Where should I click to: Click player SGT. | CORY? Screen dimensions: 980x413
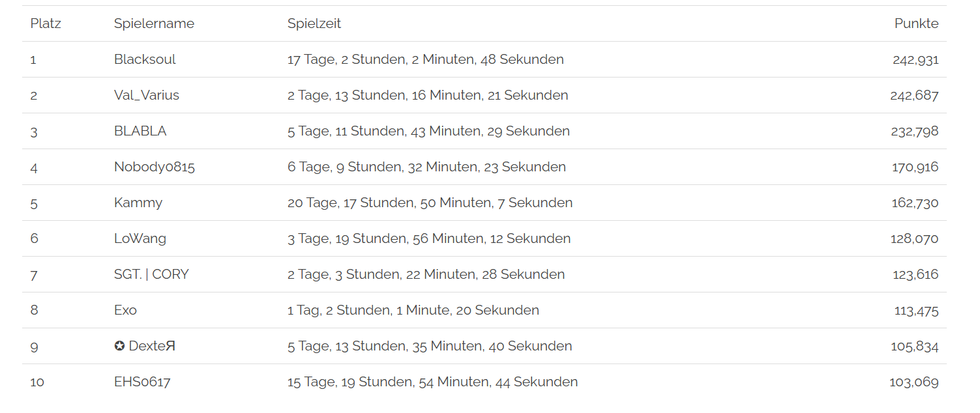click(151, 275)
